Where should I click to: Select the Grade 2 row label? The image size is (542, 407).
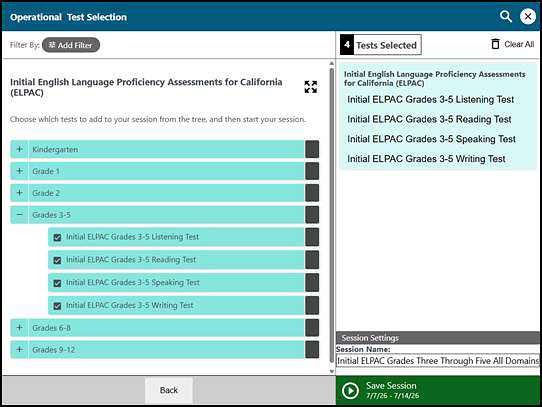[x=46, y=193]
